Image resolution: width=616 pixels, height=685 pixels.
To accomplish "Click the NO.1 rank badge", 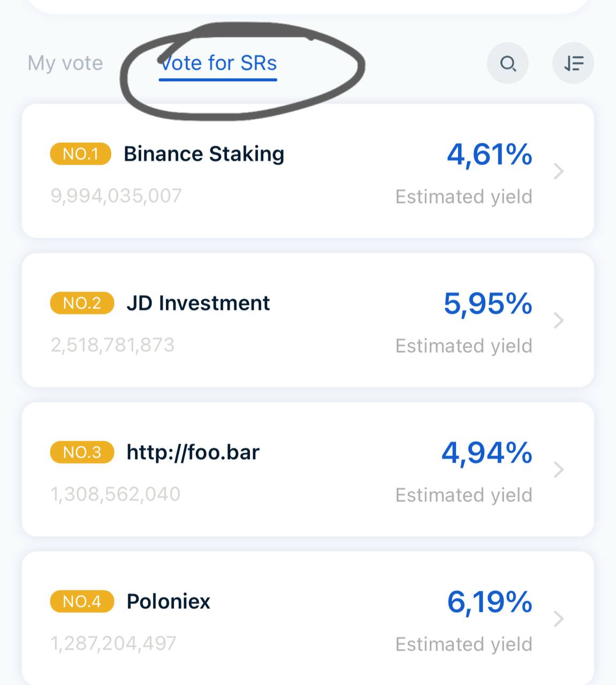I will coord(80,154).
